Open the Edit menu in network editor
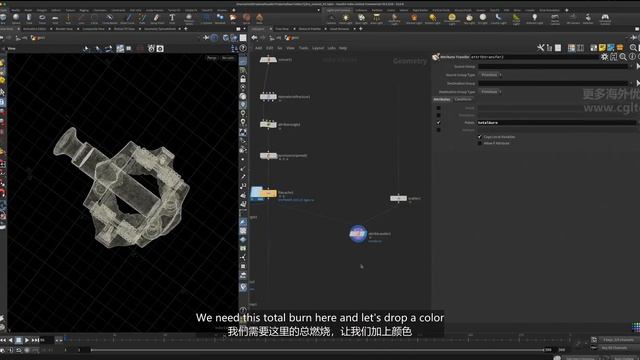Image resolution: width=640 pixels, height=360 pixels. point(269,48)
